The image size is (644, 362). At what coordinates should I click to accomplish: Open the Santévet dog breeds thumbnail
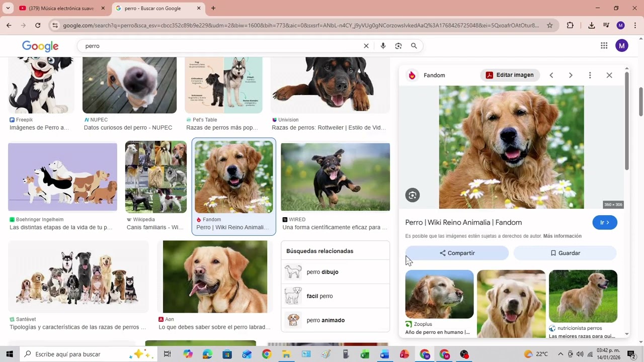78,277
